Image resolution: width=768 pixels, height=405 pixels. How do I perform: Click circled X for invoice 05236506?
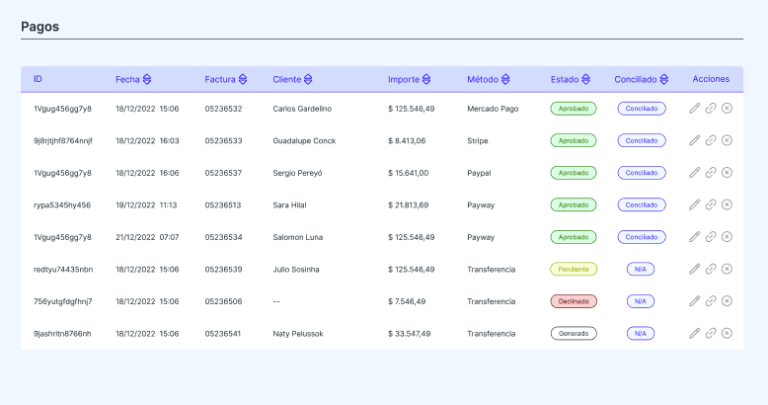(727, 301)
